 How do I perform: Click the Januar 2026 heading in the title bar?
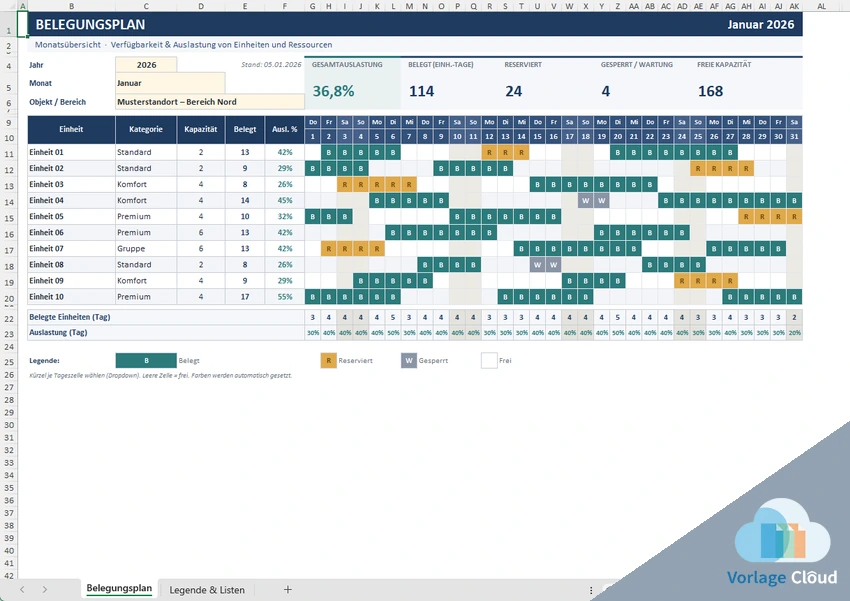click(x=761, y=24)
